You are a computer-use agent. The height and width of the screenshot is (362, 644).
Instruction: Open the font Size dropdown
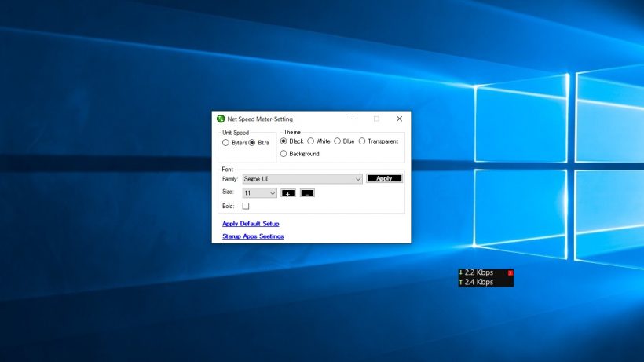(260, 193)
